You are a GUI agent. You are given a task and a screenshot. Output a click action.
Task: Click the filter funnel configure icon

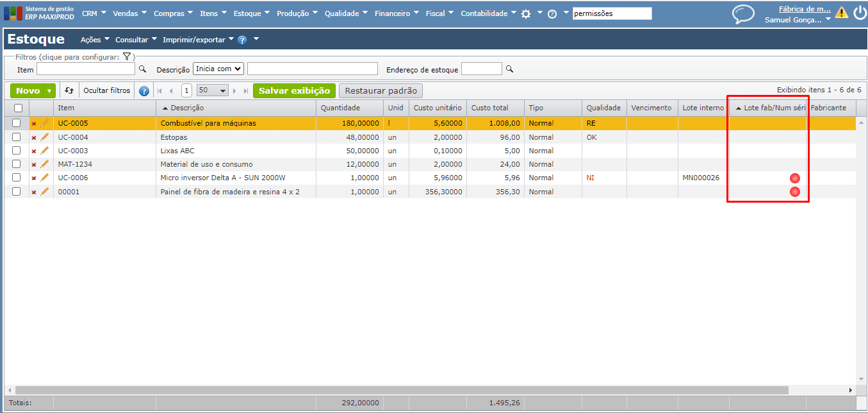pyautogui.click(x=127, y=56)
